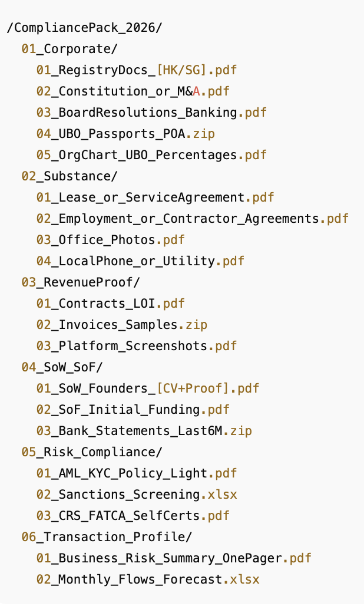Select the 02_Substance/ folder line
The height and width of the screenshot is (606, 364).
(70, 176)
